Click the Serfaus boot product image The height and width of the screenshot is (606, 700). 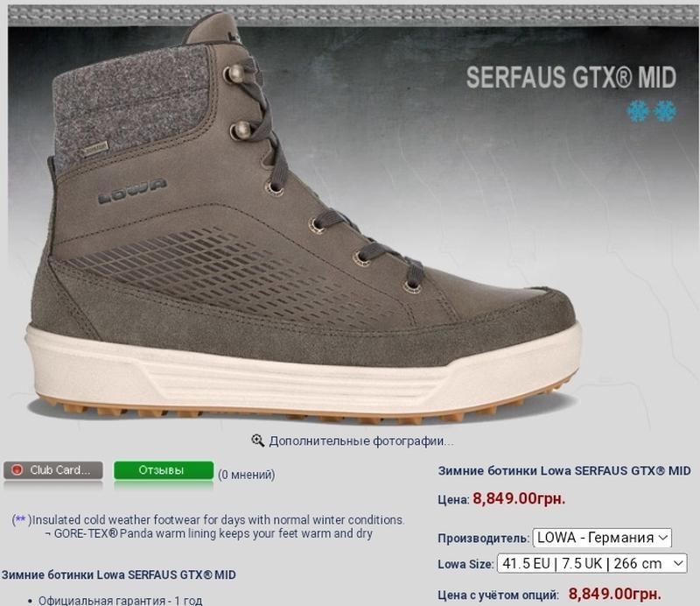click(x=304, y=219)
